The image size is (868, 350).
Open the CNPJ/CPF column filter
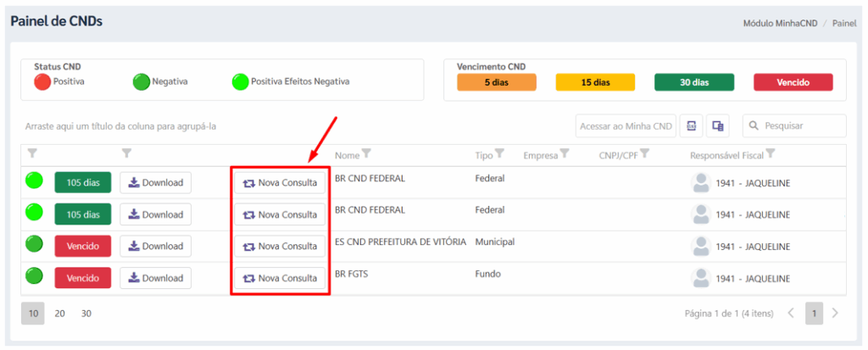[x=644, y=154]
